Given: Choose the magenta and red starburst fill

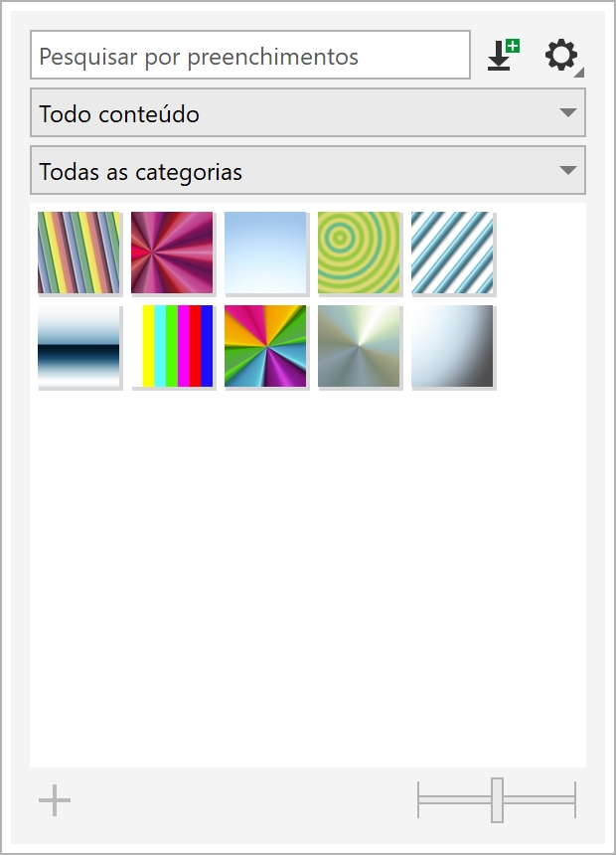Looking at the screenshot, I should coord(172,253).
